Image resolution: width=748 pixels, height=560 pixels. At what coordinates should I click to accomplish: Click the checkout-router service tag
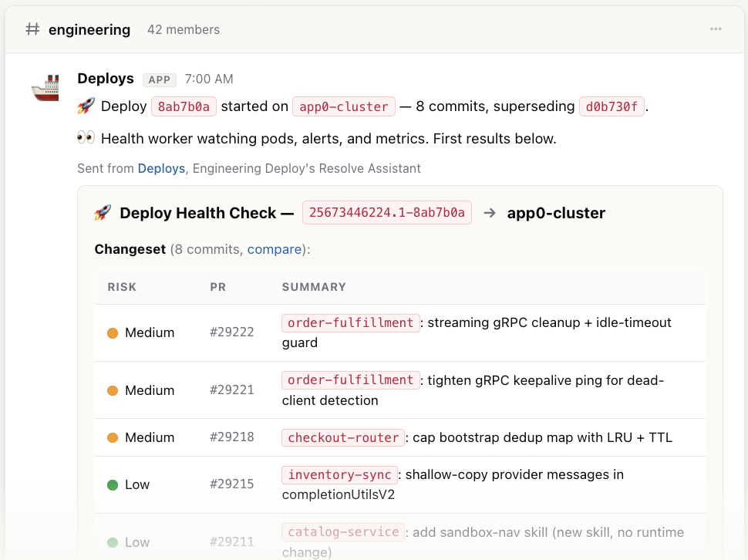point(343,437)
